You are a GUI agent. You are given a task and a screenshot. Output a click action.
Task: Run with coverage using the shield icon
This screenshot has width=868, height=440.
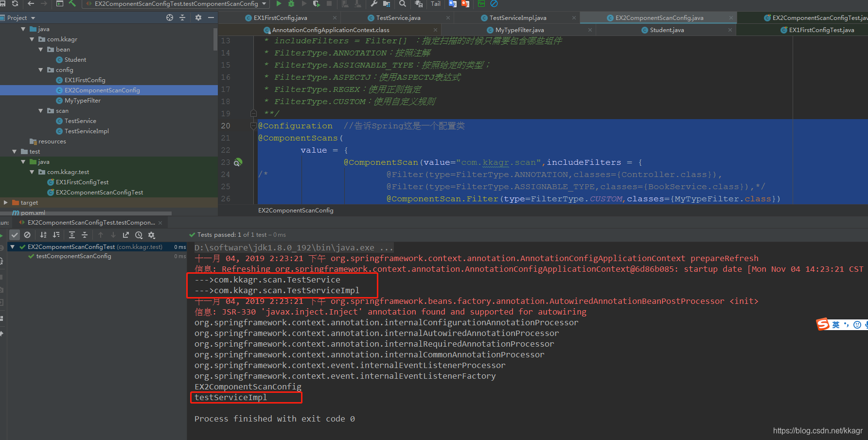pyautogui.click(x=317, y=3)
